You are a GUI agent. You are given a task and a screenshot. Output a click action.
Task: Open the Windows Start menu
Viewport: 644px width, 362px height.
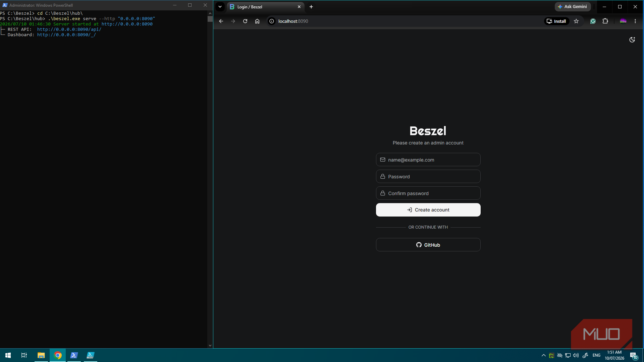[x=8, y=355]
